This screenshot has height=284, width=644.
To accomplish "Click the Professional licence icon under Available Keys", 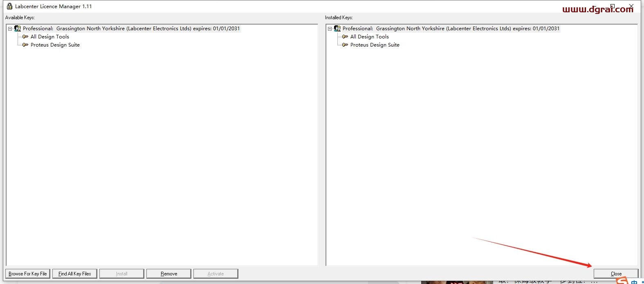I will [x=18, y=29].
